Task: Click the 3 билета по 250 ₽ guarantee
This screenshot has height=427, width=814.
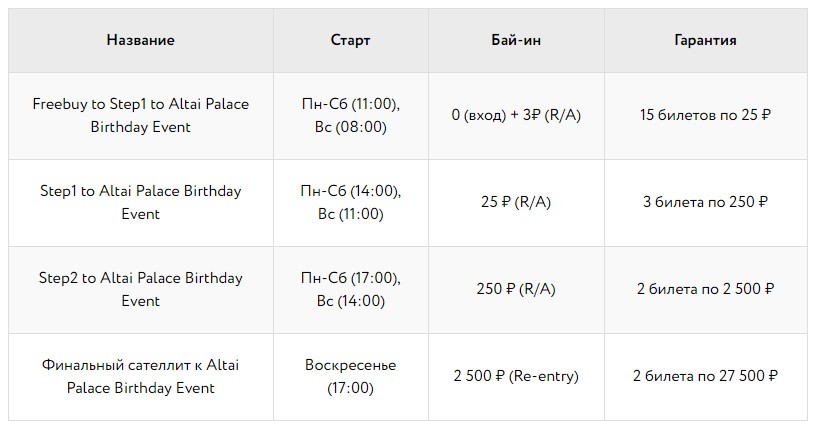Action: pos(705,202)
